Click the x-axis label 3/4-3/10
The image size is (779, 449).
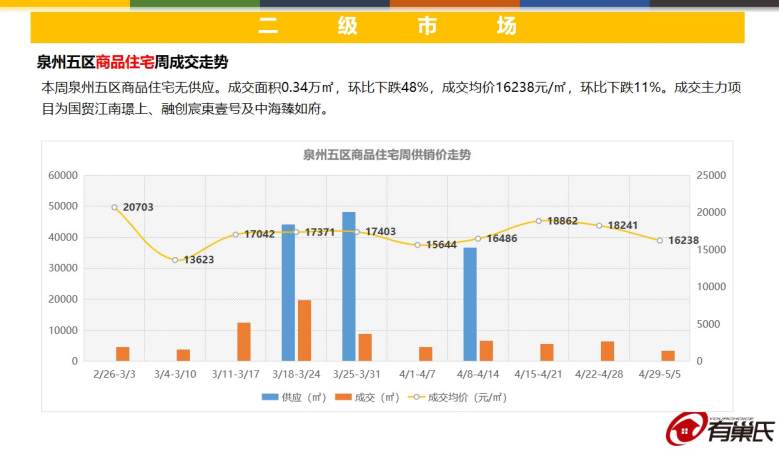point(175,374)
